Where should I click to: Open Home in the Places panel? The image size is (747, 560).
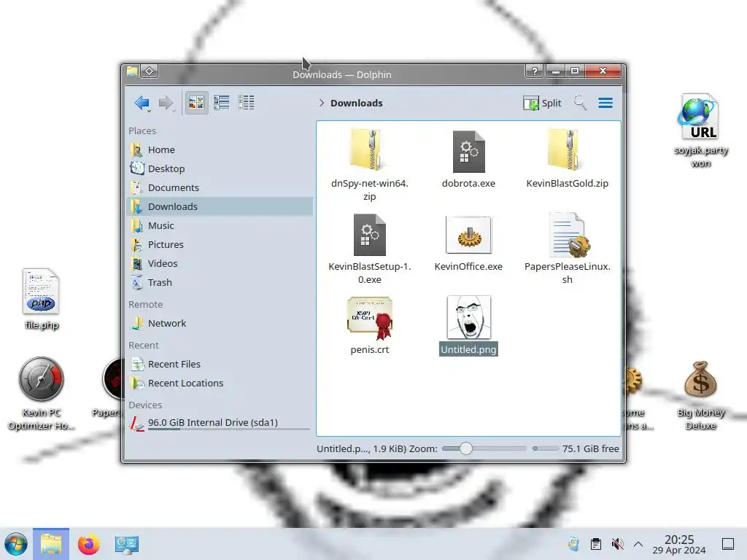tap(220, 149)
